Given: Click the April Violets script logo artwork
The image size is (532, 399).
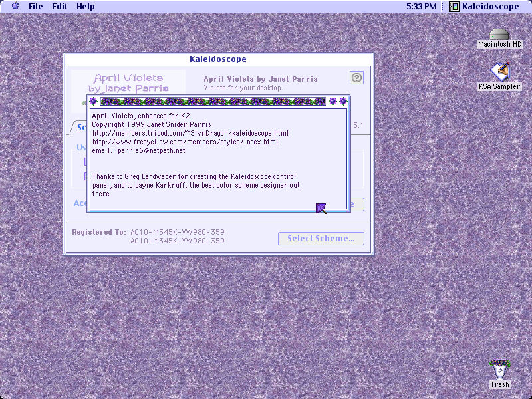Looking at the screenshot, I should [x=128, y=84].
